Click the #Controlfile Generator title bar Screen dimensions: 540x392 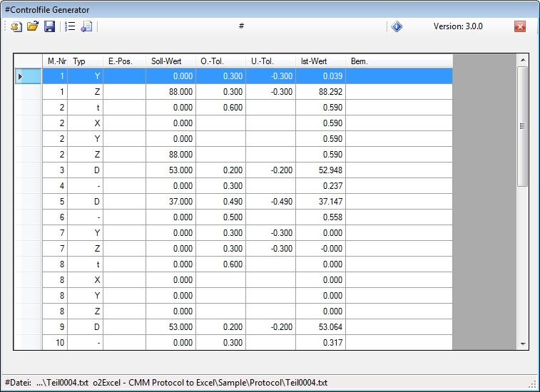[x=270, y=10]
